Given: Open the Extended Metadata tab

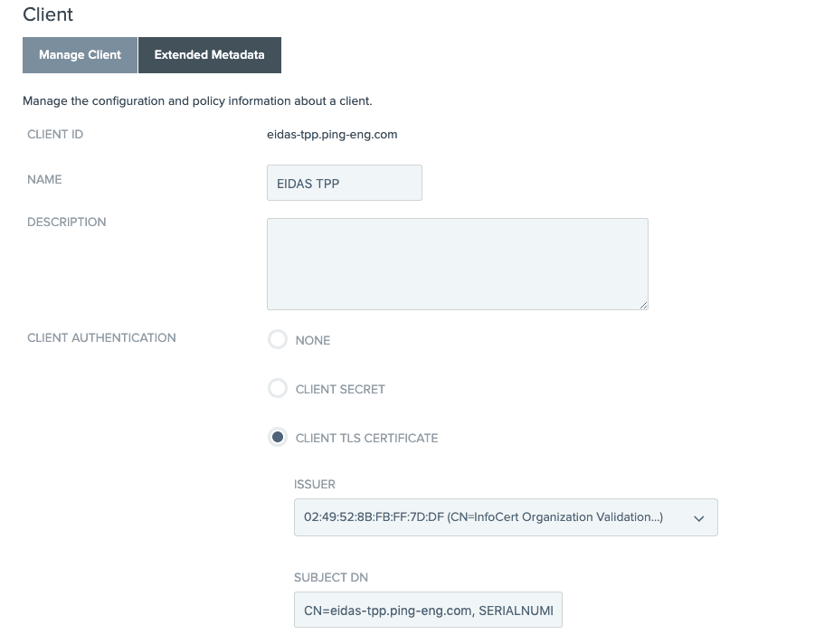Looking at the screenshot, I should coord(210,55).
